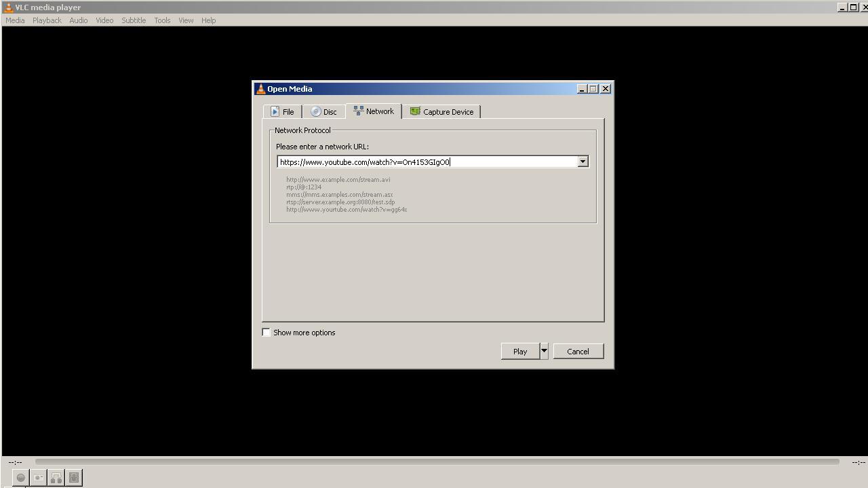Click the remaining time label

pyautogui.click(x=859, y=462)
